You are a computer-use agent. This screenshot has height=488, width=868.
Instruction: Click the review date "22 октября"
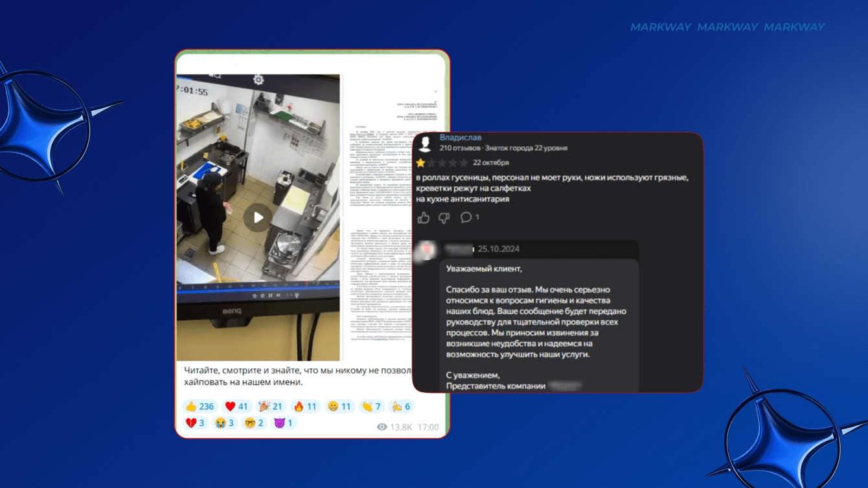click(x=491, y=163)
